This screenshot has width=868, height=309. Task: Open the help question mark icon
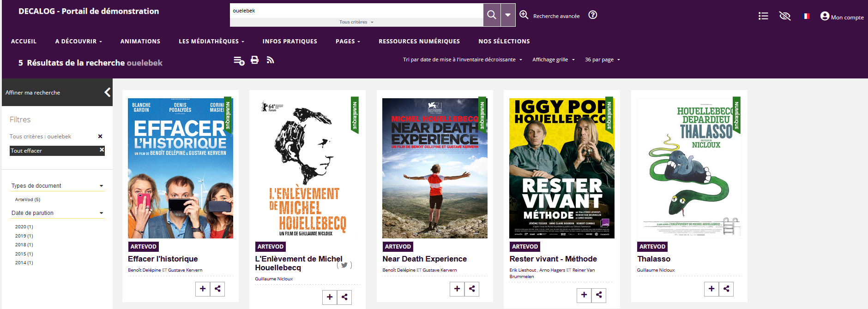[593, 15]
